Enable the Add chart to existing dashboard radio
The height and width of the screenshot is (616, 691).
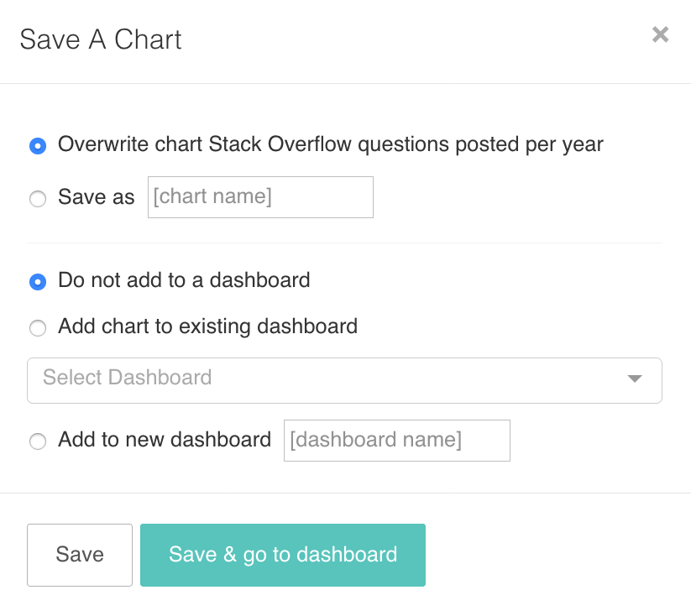click(x=38, y=328)
